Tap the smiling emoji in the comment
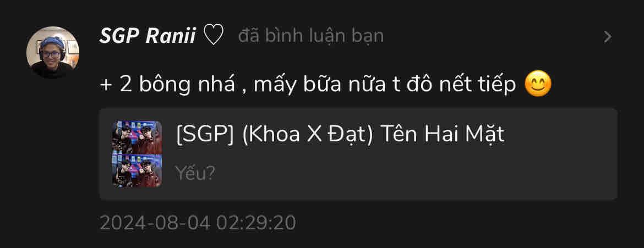 538,85
